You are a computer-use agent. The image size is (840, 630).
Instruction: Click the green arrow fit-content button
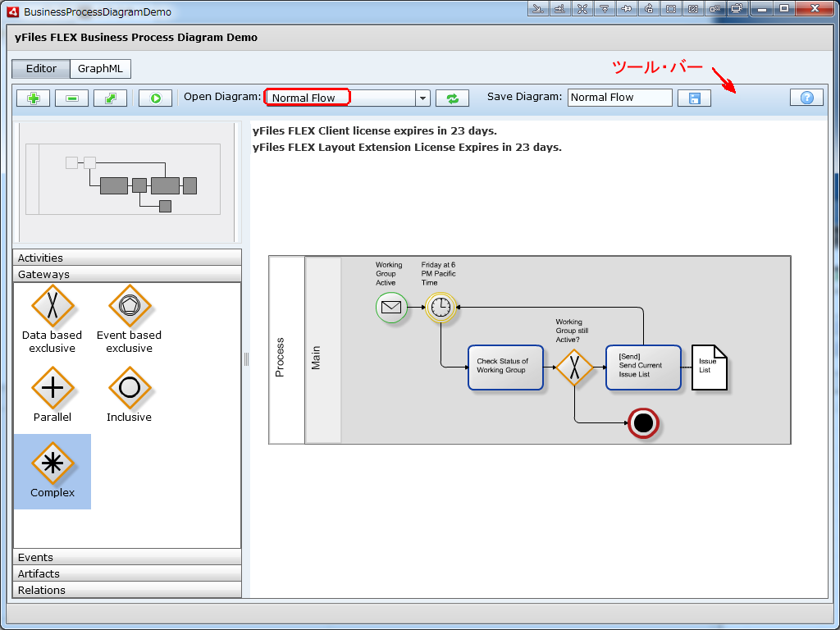(x=111, y=98)
